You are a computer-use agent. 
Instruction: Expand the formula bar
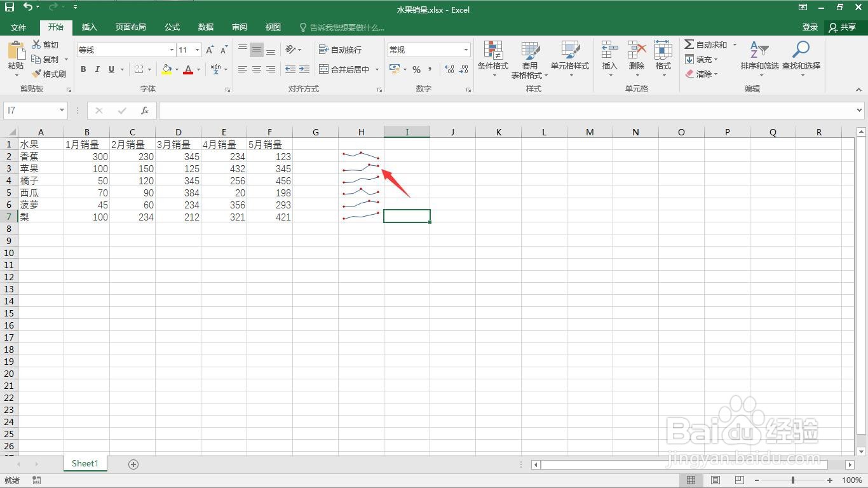click(x=860, y=110)
